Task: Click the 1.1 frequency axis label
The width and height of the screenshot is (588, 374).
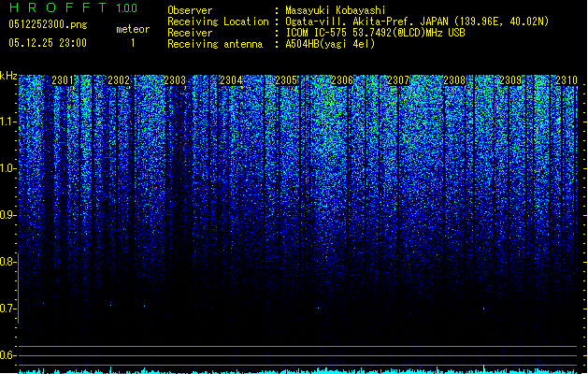Action: (x=7, y=122)
